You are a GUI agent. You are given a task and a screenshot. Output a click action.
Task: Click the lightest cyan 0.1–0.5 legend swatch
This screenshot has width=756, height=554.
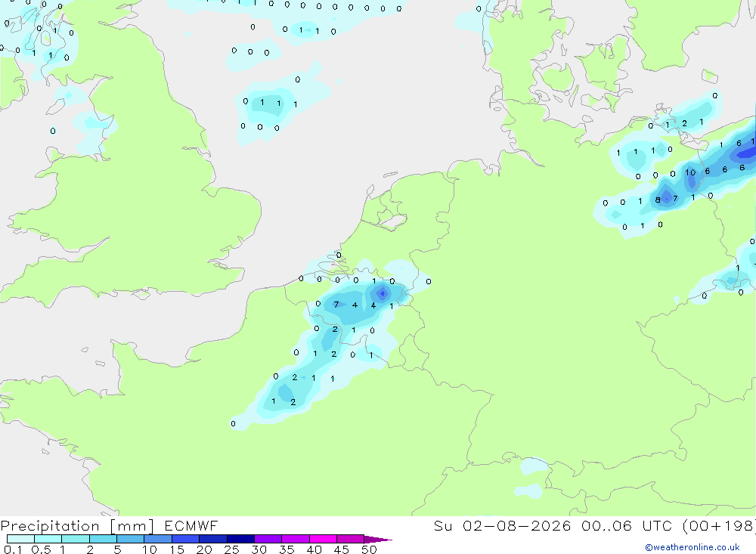pos(20,539)
